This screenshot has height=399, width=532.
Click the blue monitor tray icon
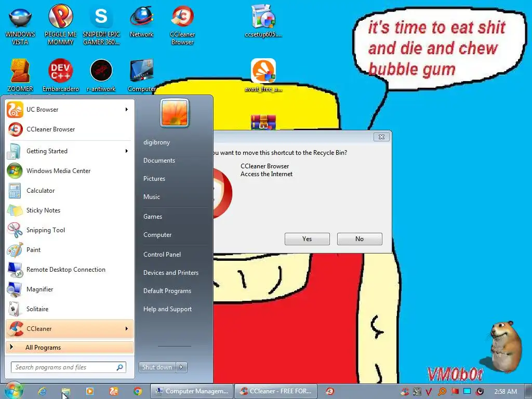467,391
